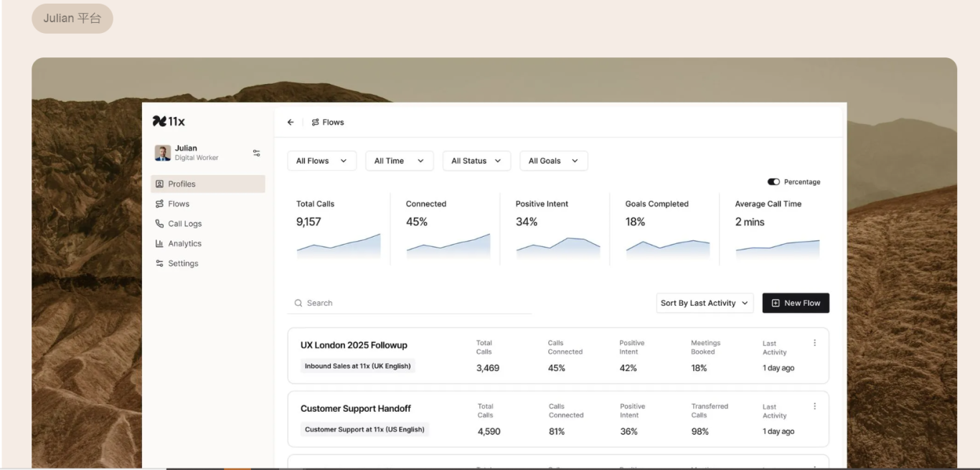
Task: Open more options for Customer Support Handoff
Action: tap(814, 406)
